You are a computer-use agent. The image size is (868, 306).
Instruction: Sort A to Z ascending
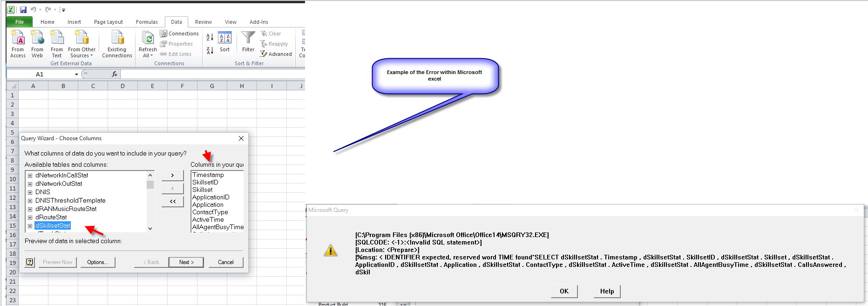[x=210, y=37]
